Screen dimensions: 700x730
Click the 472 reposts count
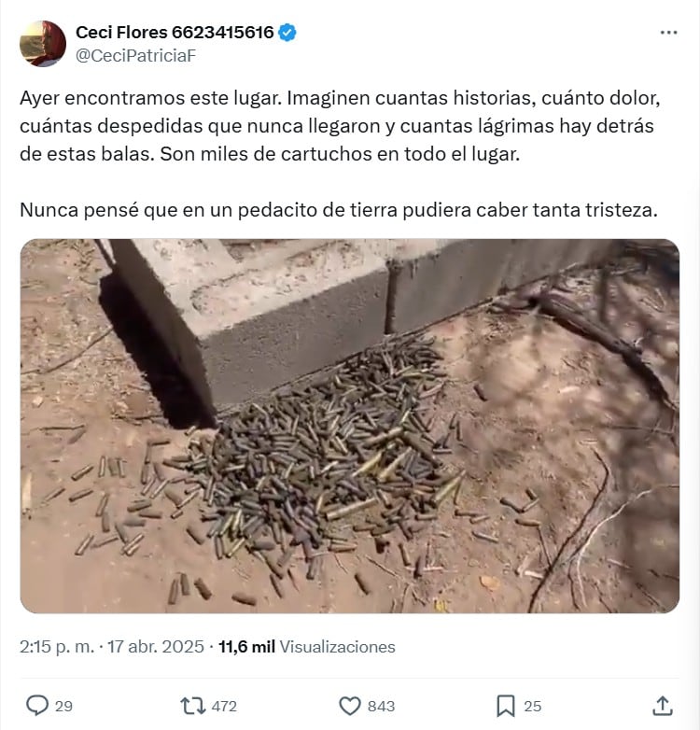[x=224, y=707]
